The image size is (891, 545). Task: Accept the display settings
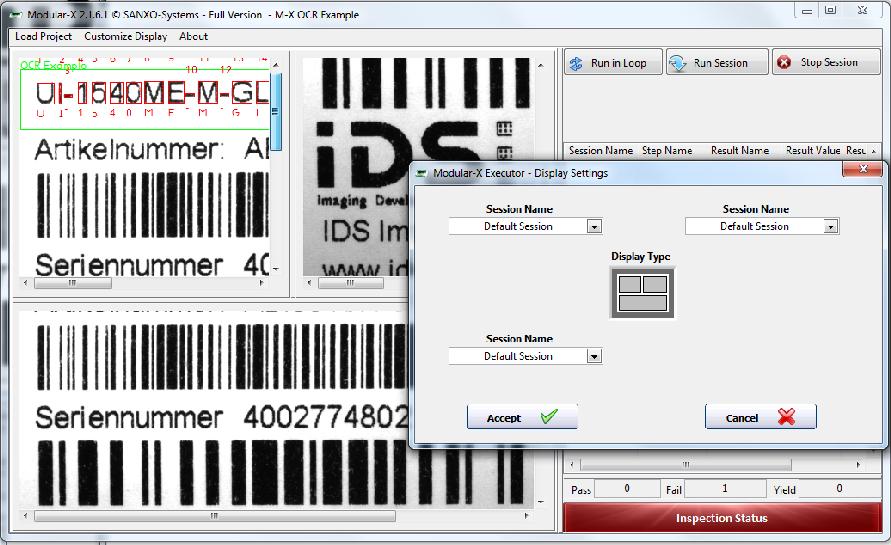pos(522,418)
